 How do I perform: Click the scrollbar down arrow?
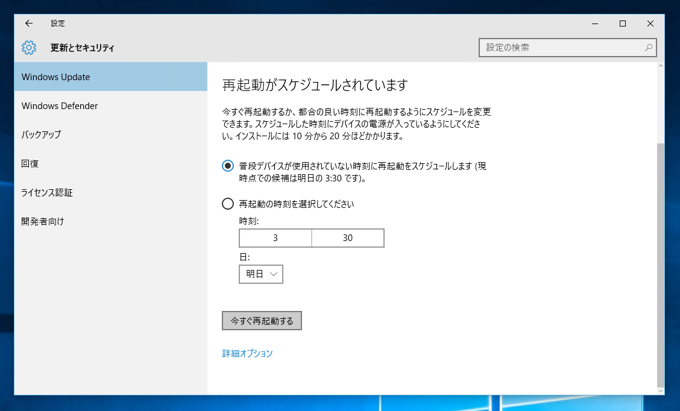pyautogui.click(x=660, y=391)
